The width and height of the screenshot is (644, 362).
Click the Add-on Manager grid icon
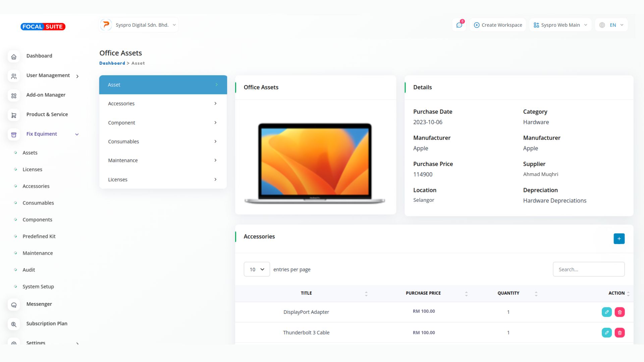pos(14,96)
